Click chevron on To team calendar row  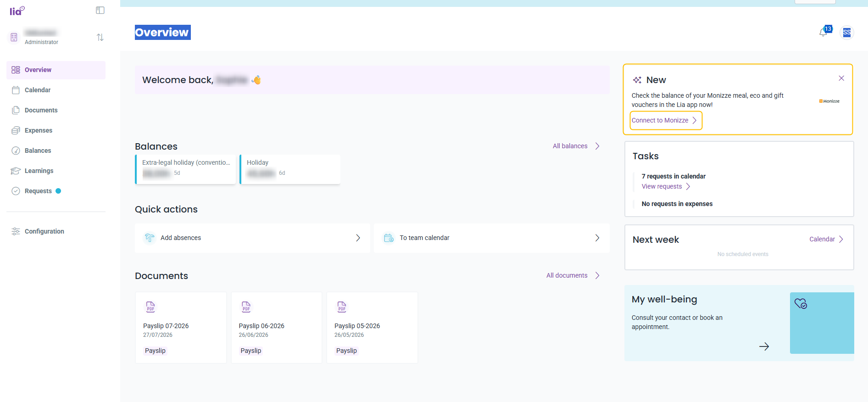[597, 238]
